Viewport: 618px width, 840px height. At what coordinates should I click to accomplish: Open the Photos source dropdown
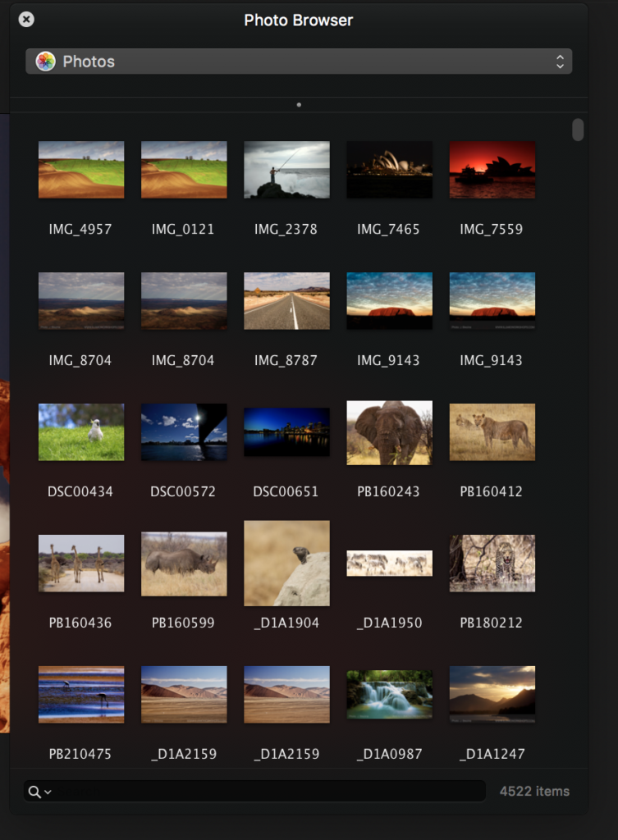coord(299,62)
